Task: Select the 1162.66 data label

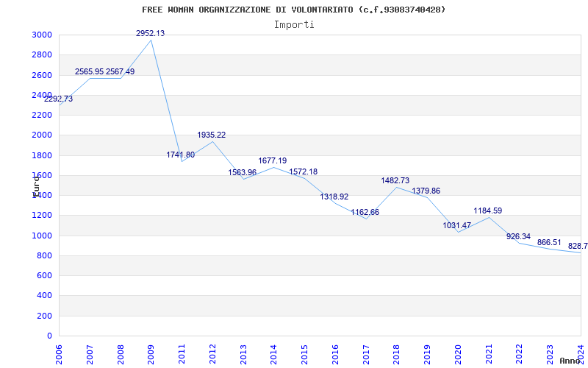Action: click(x=365, y=212)
